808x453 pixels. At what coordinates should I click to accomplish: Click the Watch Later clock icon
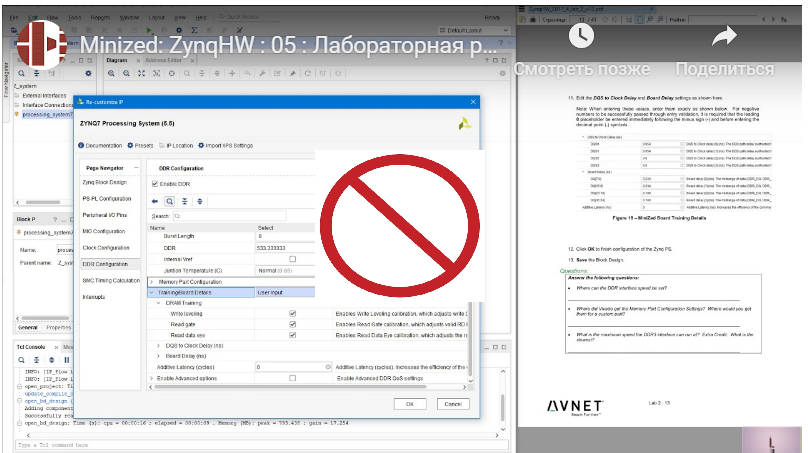pos(581,36)
